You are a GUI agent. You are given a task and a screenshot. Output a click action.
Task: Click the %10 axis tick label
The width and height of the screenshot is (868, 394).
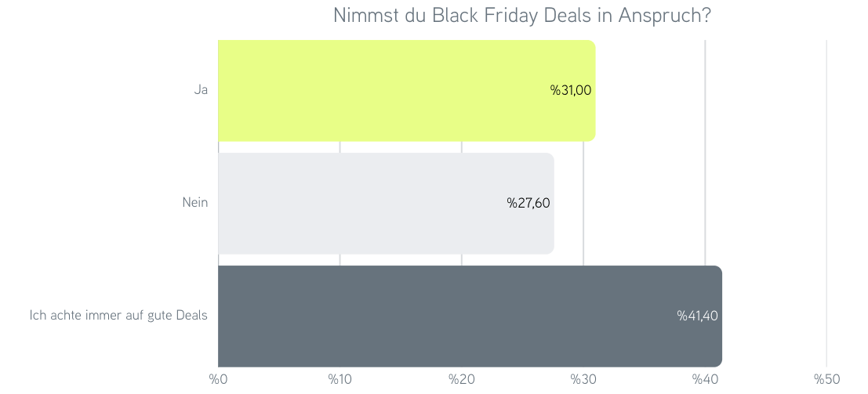(340, 379)
